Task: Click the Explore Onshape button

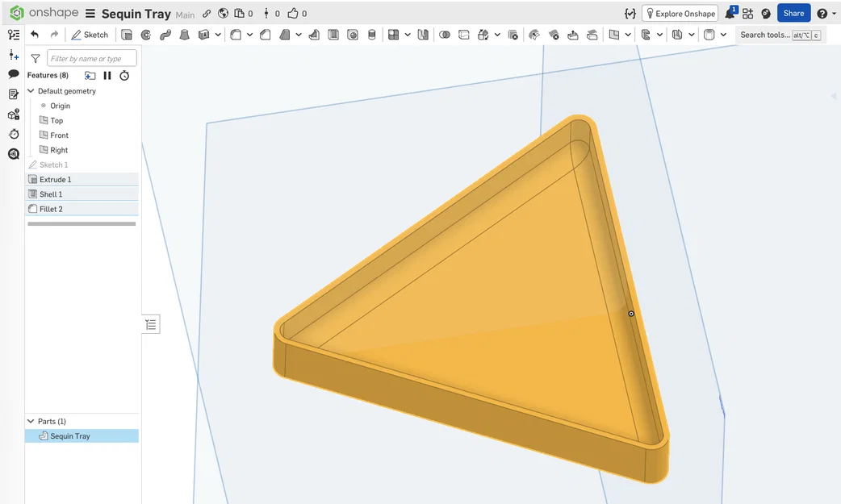Action: tap(680, 14)
